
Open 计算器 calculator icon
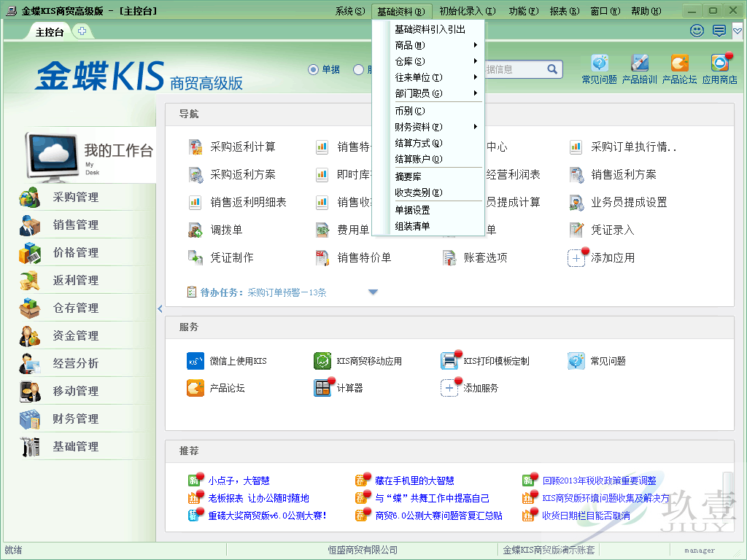click(322, 388)
